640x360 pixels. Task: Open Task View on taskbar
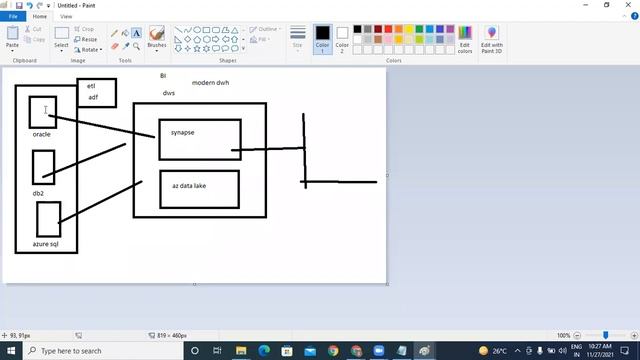pos(217,351)
